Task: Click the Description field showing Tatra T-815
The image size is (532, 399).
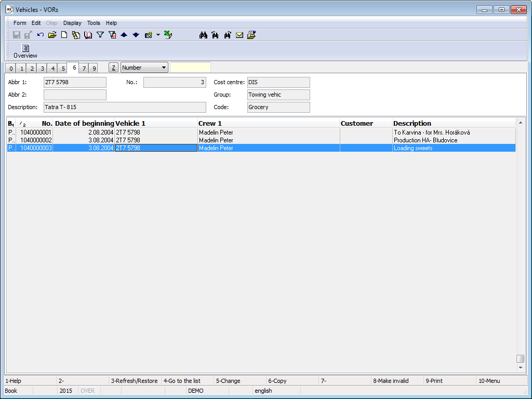Action: coord(125,107)
